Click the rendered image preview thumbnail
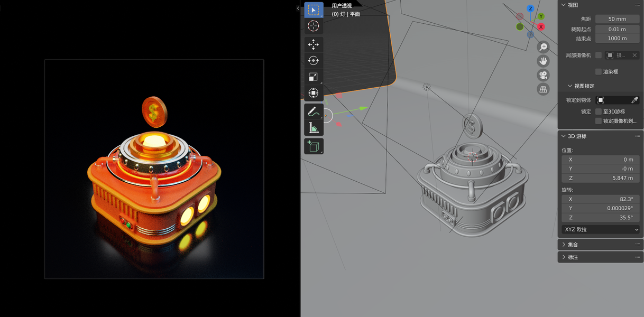Image resolution: width=644 pixels, height=317 pixels. [x=154, y=169]
